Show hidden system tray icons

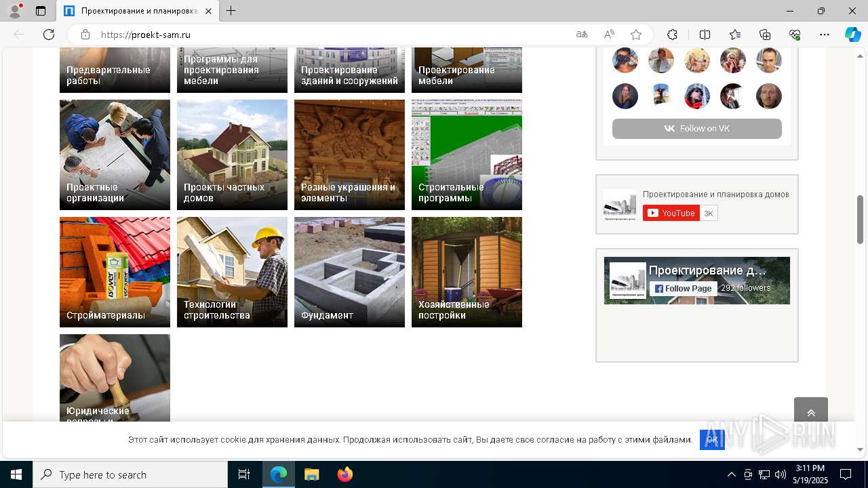click(731, 474)
